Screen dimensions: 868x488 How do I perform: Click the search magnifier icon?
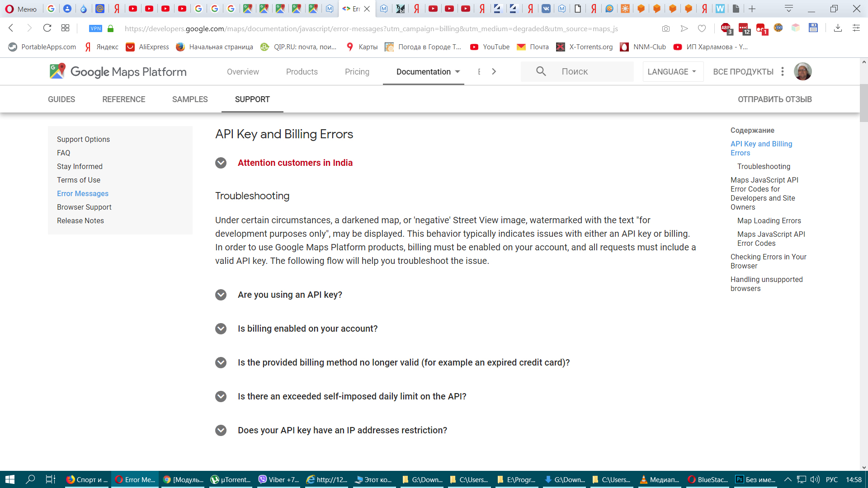coord(541,71)
